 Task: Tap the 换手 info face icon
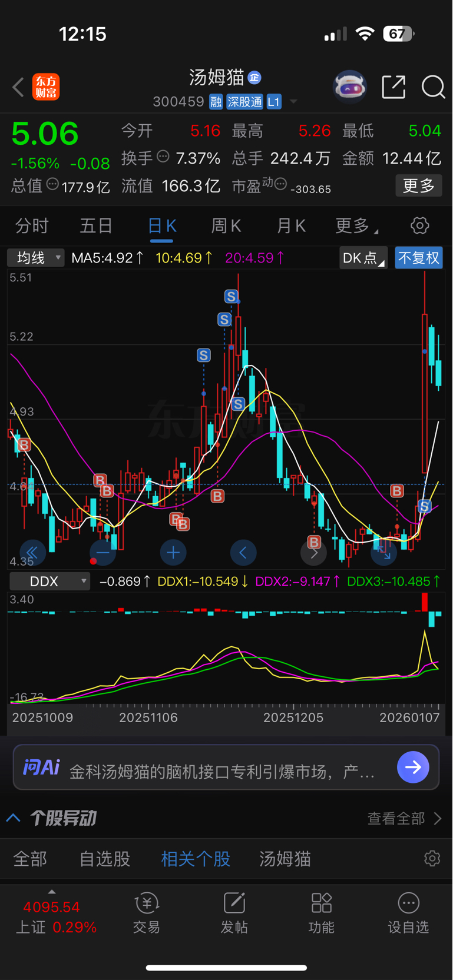tap(163, 157)
